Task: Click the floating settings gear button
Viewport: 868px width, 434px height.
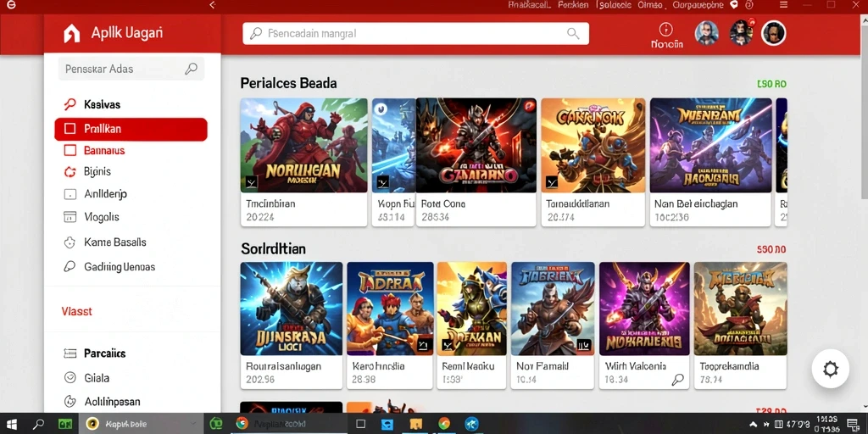Action: tap(831, 369)
